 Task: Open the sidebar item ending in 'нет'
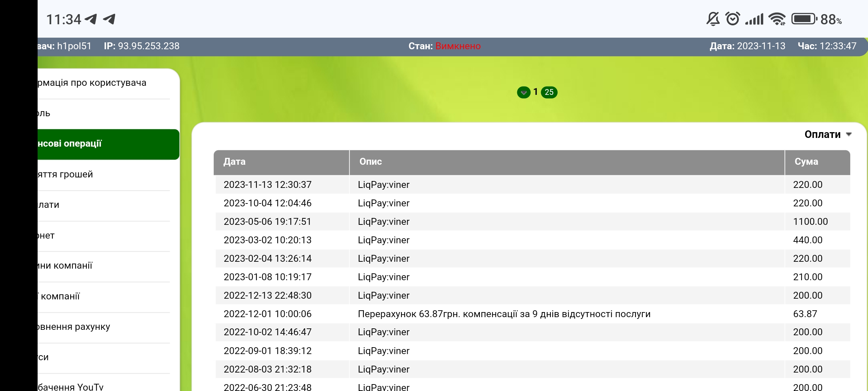[104, 236]
